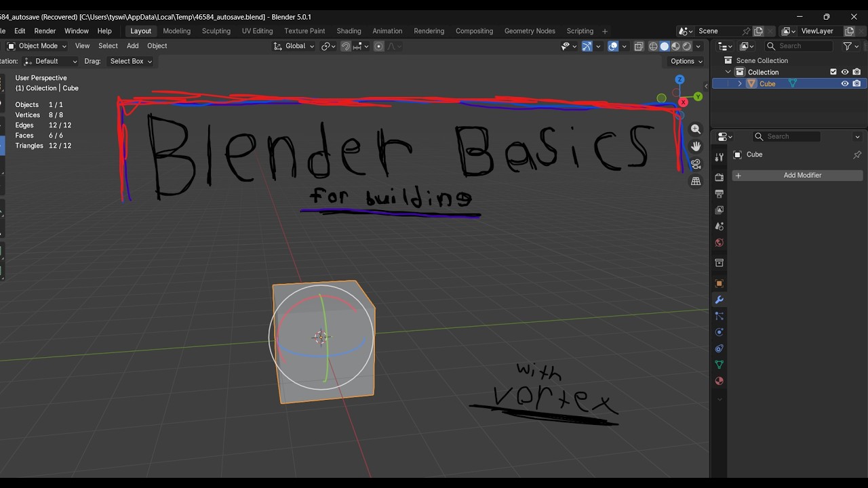Switch to the UV Editing workspace tab

(x=257, y=31)
